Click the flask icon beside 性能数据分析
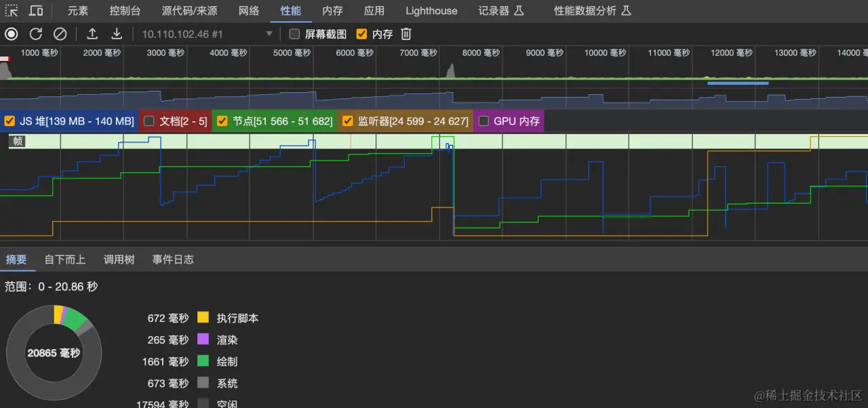The height and width of the screenshot is (408, 868). pyautogui.click(x=626, y=11)
